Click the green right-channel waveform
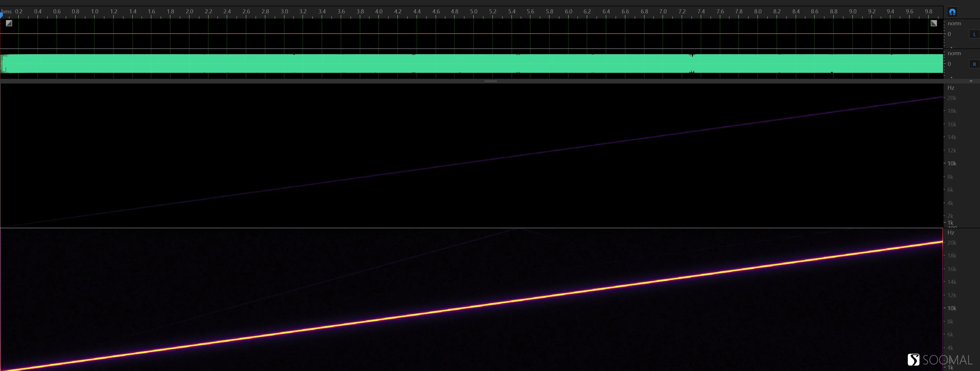 click(x=472, y=63)
